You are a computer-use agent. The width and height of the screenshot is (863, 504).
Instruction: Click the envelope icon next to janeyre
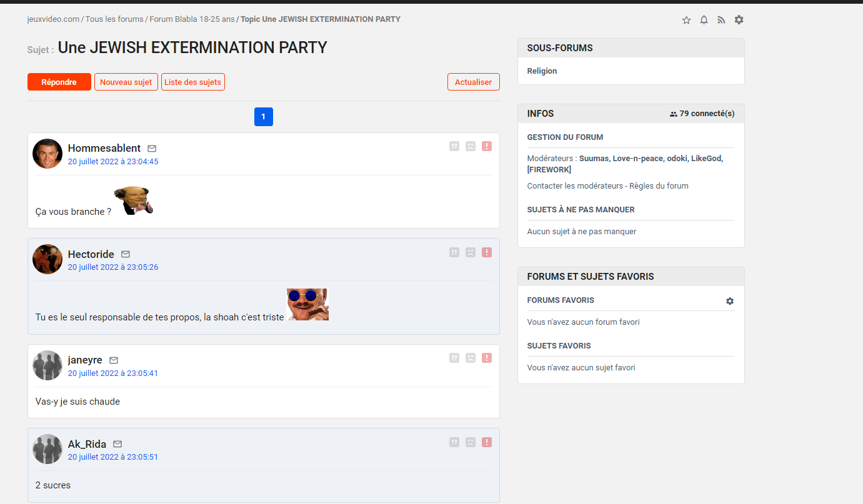point(114,360)
